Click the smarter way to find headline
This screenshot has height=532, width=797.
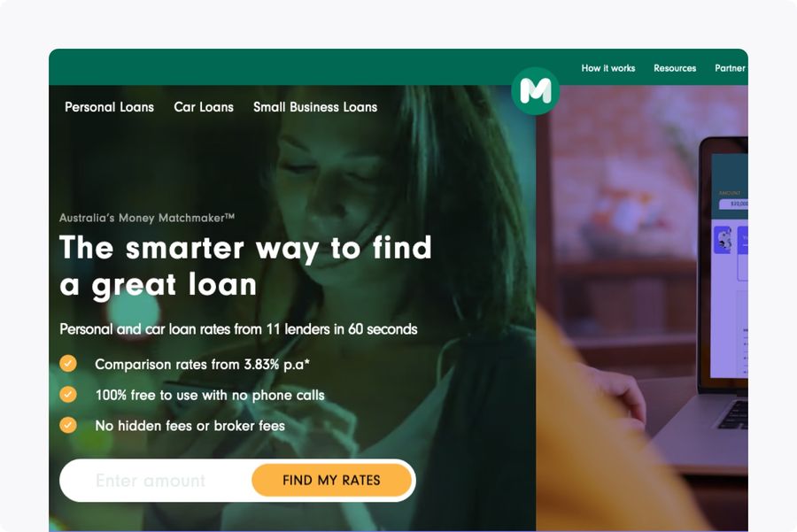(x=245, y=266)
